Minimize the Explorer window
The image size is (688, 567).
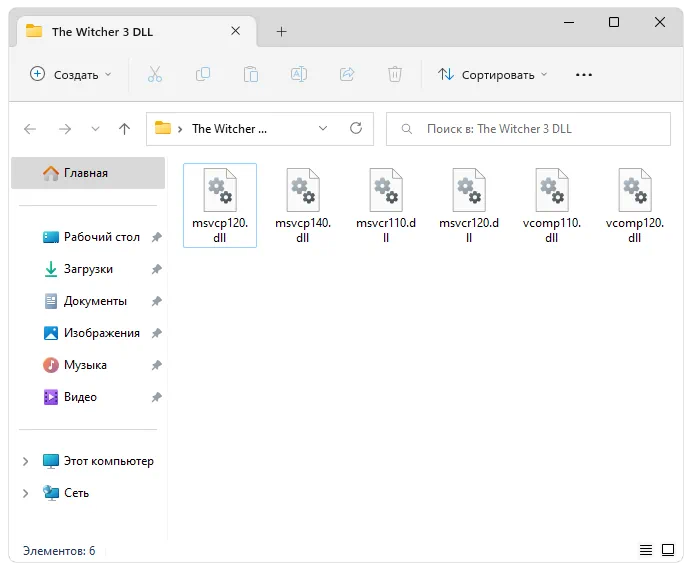coord(569,22)
